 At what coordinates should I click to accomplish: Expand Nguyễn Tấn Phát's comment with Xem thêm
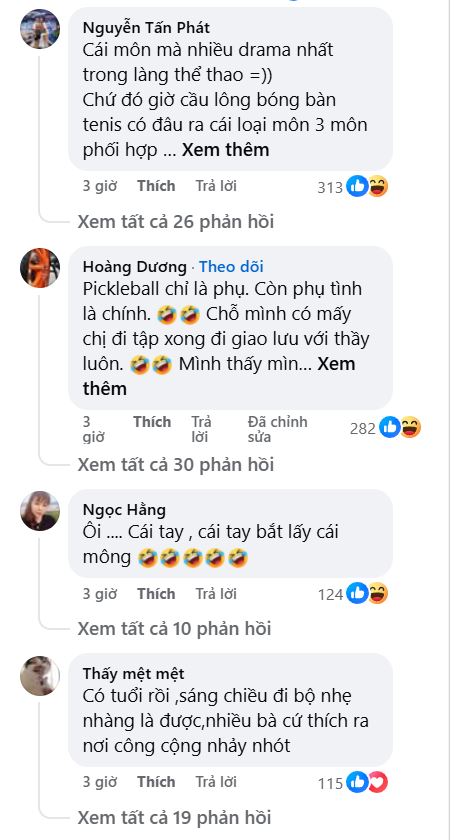click(x=225, y=149)
